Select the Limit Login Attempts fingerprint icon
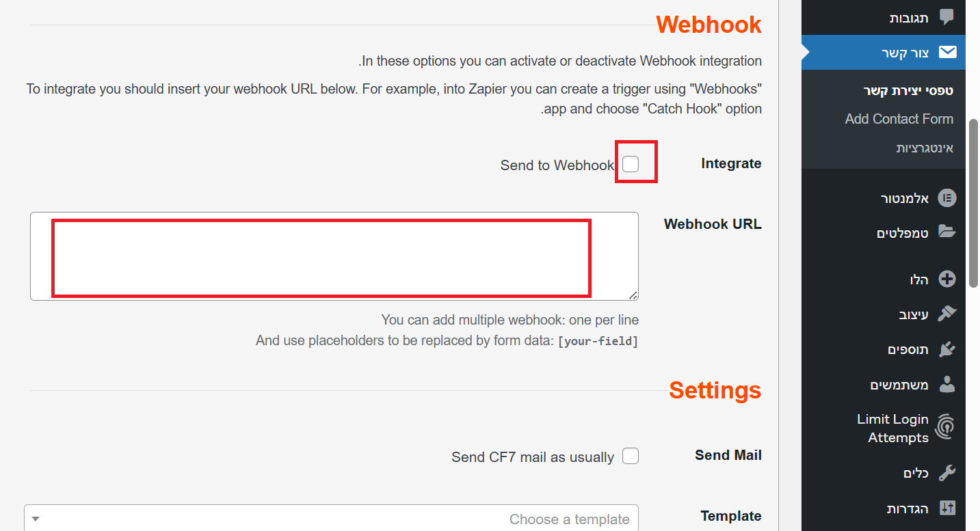This screenshot has height=531, width=980. click(x=945, y=428)
